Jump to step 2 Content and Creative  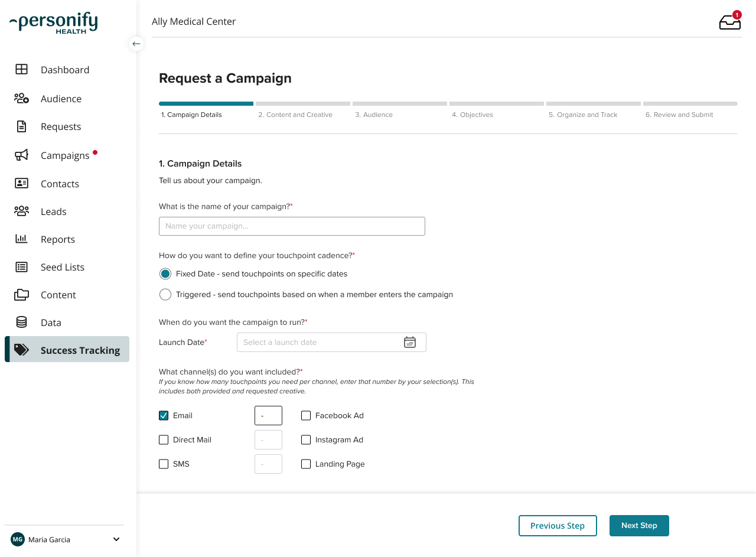[x=303, y=110]
